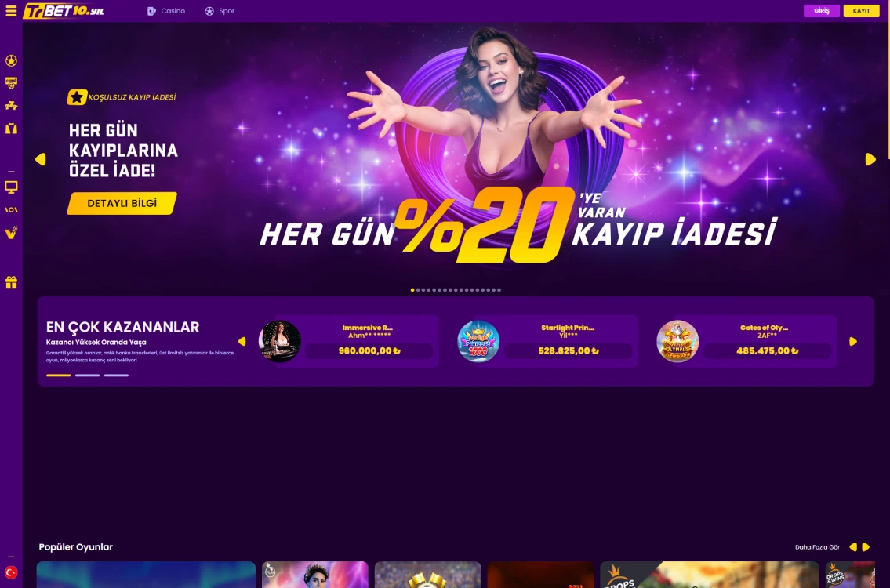Select the 777 slots icon in sidebar
The height and width of the screenshot is (588, 890).
pyautogui.click(x=11, y=105)
